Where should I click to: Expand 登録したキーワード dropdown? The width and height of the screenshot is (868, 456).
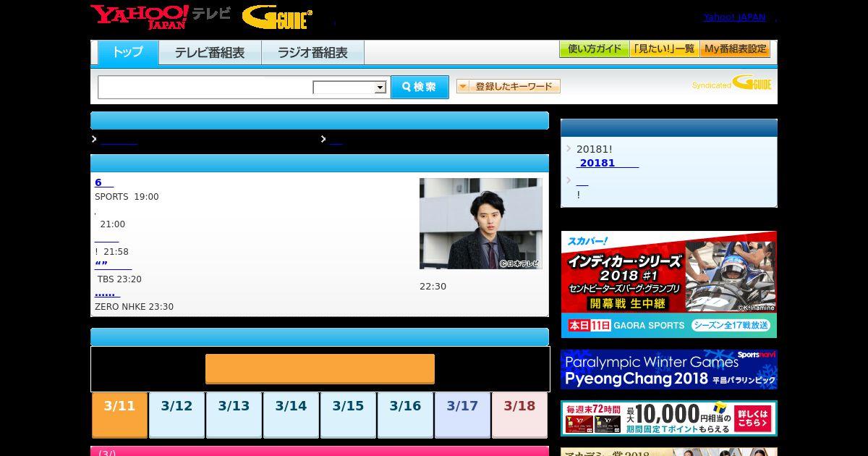pyautogui.click(x=509, y=86)
